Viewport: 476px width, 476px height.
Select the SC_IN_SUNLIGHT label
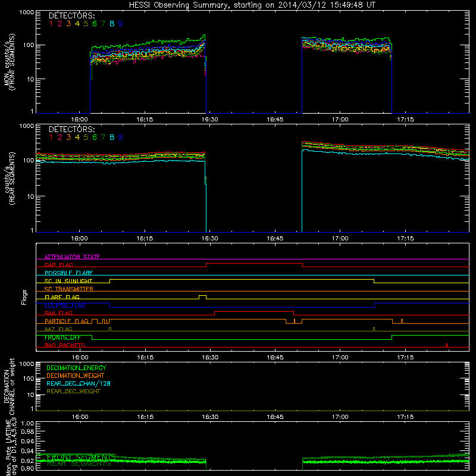[x=68, y=281]
